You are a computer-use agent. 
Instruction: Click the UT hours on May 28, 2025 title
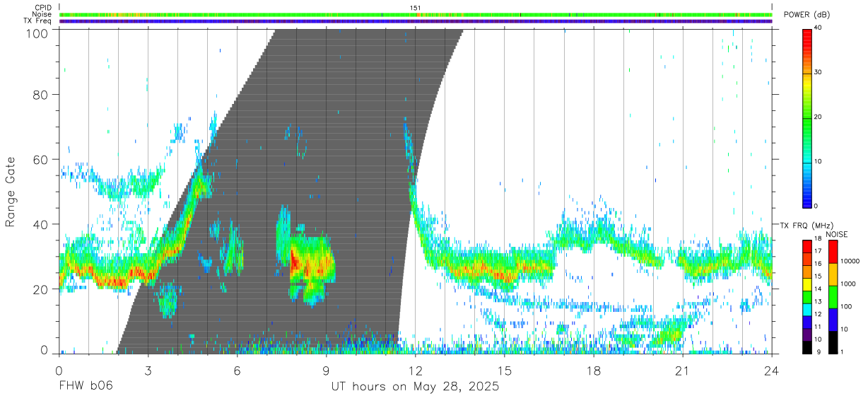point(416,388)
